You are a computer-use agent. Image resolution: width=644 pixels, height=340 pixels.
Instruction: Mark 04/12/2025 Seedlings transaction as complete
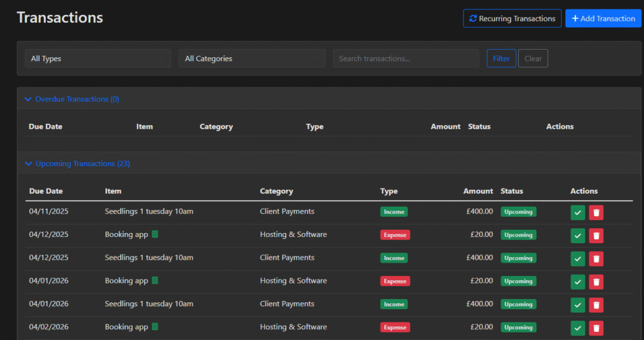[577, 258]
